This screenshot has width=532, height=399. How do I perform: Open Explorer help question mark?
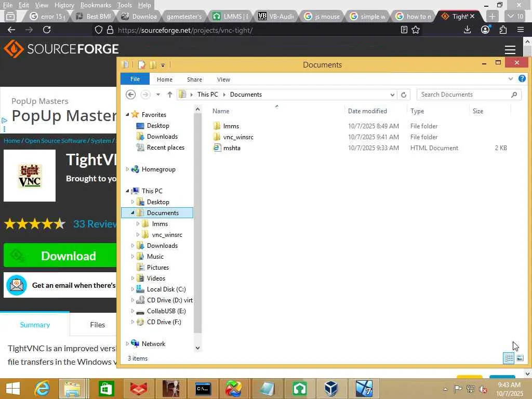click(x=522, y=79)
